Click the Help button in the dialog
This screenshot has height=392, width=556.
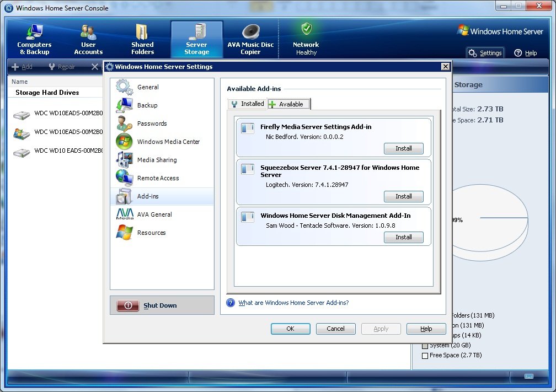[426, 329]
